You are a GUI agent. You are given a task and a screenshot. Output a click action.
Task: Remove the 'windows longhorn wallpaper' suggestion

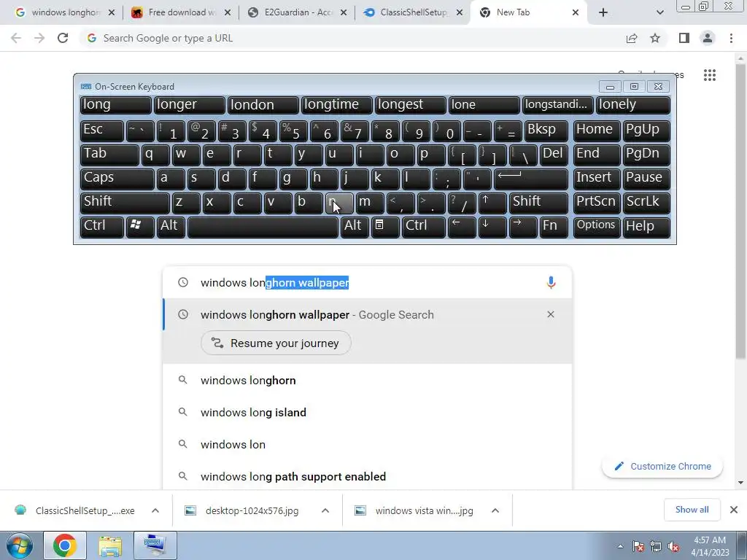551,314
